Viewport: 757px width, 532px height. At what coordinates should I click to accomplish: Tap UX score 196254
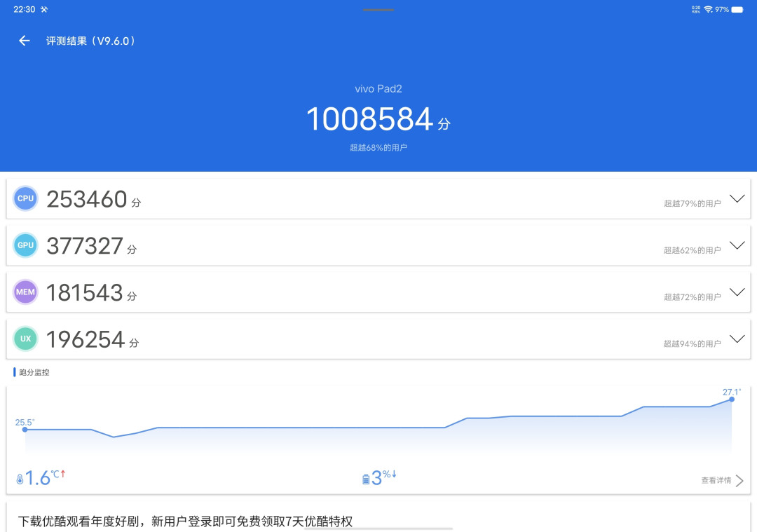point(86,340)
